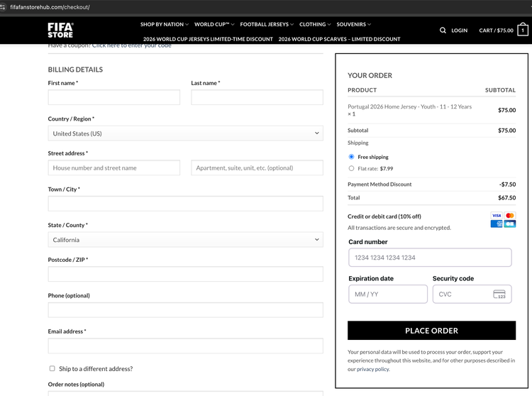Focus the Town / City field
Screen dimensions: 532x396
click(185, 204)
